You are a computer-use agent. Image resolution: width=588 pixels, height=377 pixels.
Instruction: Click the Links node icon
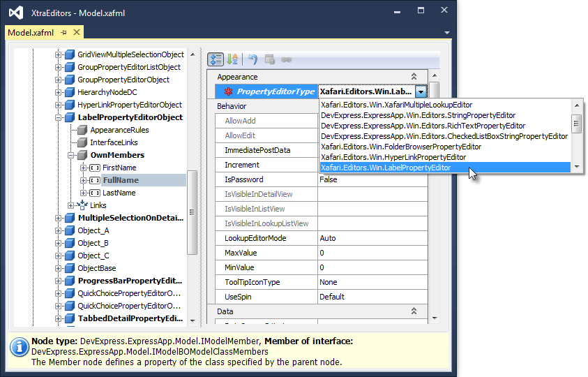(82, 205)
